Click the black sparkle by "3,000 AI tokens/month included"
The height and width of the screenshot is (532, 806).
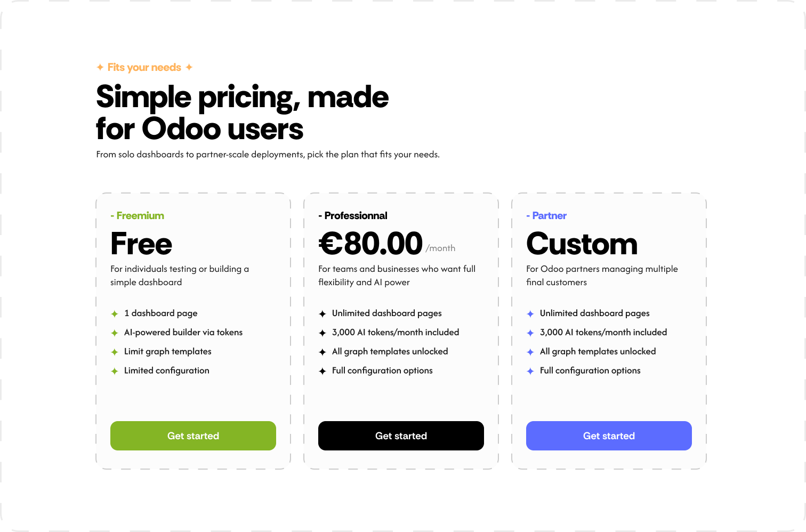coord(323,333)
